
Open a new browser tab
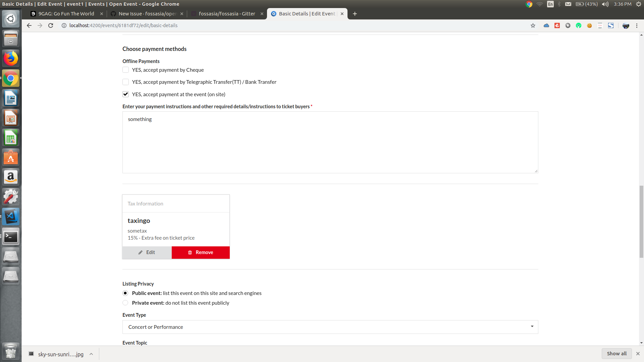[x=355, y=14]
